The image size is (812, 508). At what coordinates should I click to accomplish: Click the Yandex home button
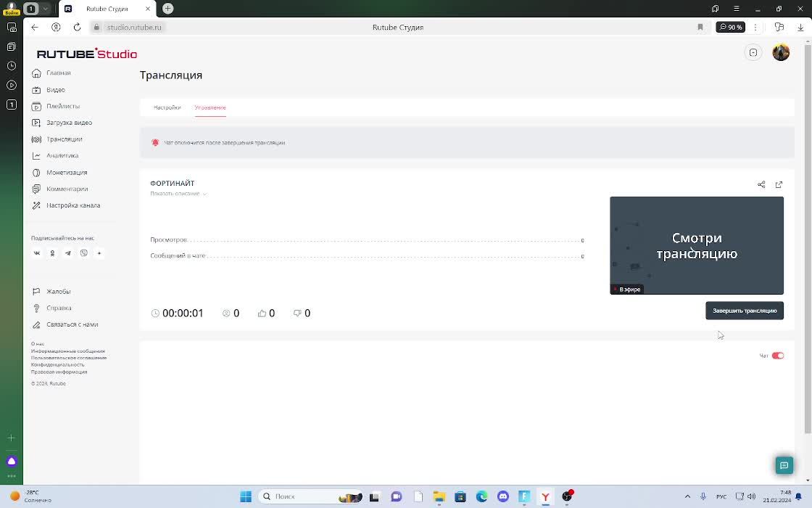[56, 28]
